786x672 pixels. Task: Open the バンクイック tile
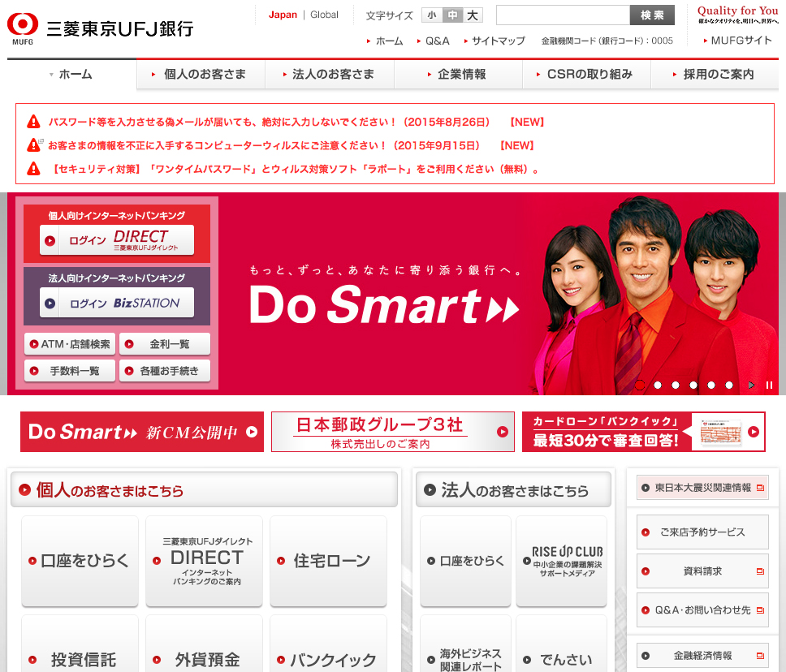[328, 644]
